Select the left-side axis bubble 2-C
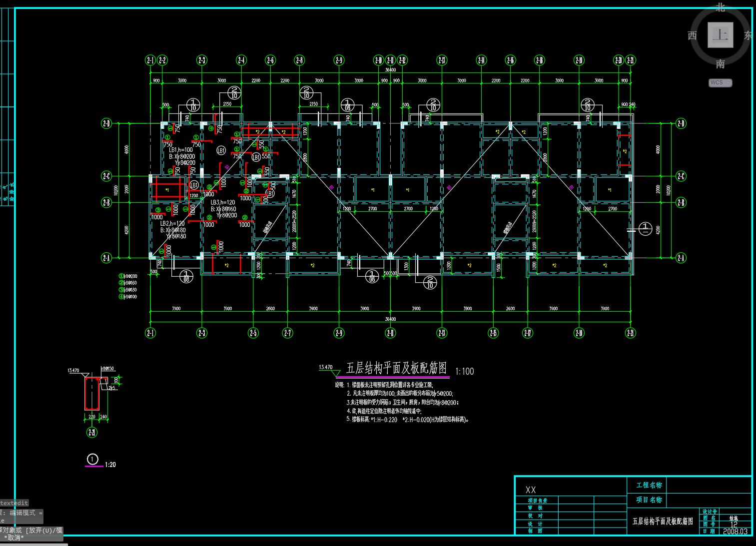Screen dimensions: 756x546 point(106,176)
